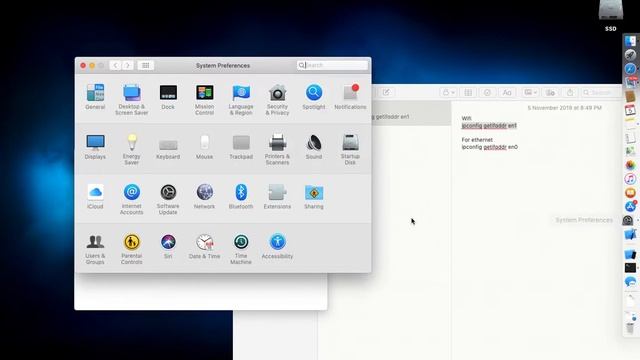This screenshot has width=640, height=360.
Task: Open App Store from the Dock
Action: 630,206
